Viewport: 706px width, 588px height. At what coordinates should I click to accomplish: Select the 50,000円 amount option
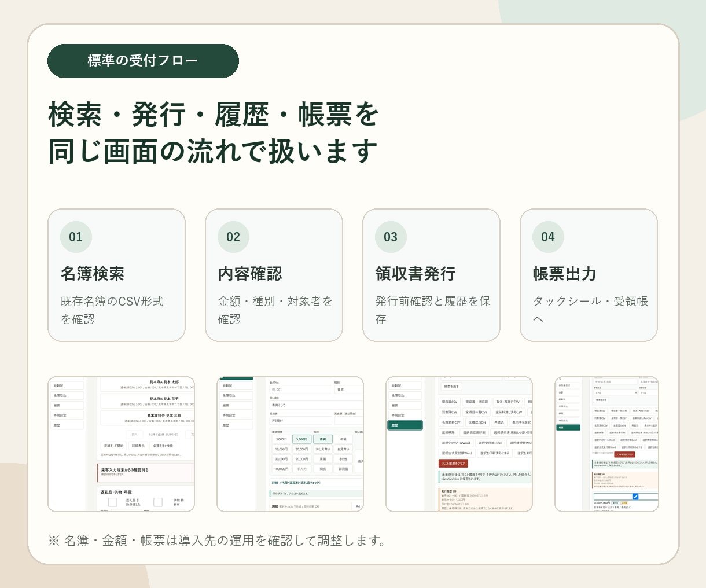301,459
